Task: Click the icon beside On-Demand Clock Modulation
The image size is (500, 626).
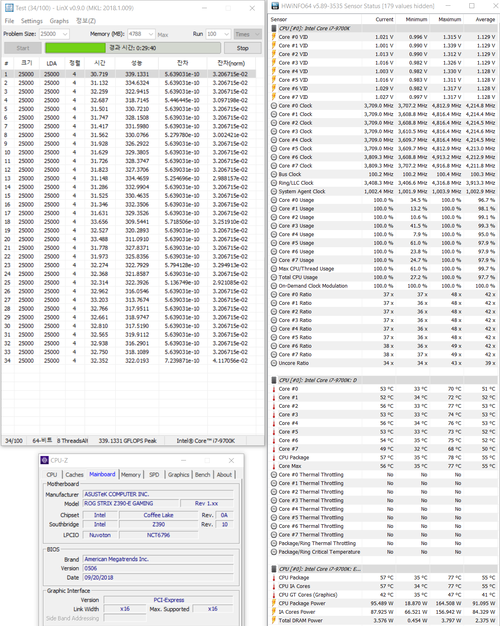Action: [x=274, y=286]
